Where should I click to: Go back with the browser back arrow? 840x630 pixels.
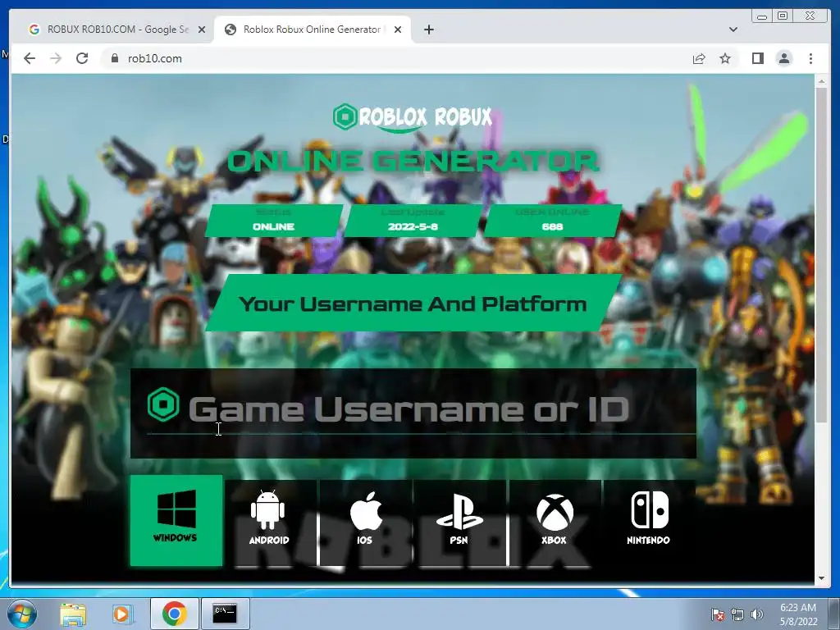(30, 58)
